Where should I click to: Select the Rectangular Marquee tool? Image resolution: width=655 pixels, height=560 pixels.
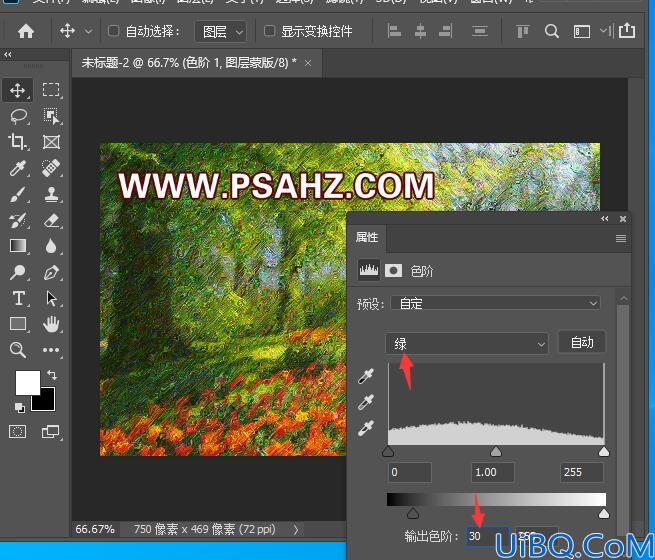[x=51, y=90]
